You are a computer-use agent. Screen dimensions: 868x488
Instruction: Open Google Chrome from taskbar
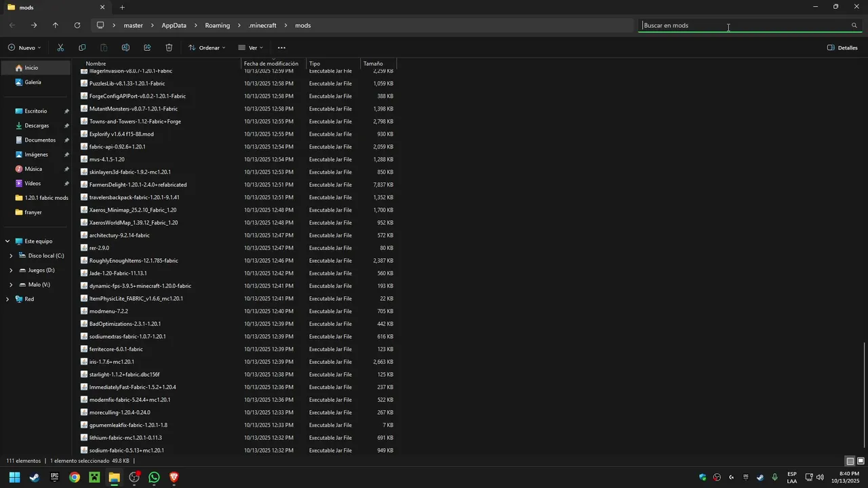tap(75, 477)
